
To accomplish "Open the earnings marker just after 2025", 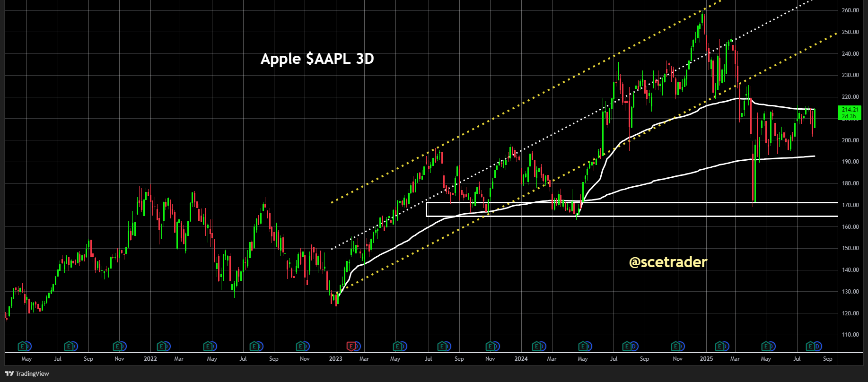I will [720, 347].
